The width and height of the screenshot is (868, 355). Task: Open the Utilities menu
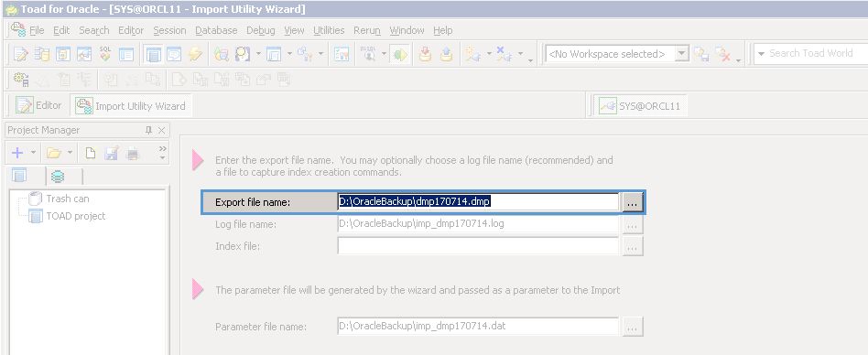[329, 30]
